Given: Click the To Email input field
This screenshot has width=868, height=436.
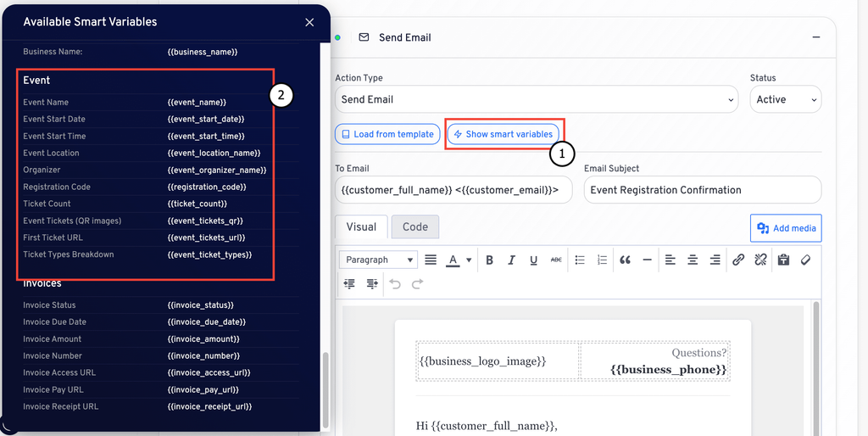Looking at the screenshot, I should coord(453,190).
